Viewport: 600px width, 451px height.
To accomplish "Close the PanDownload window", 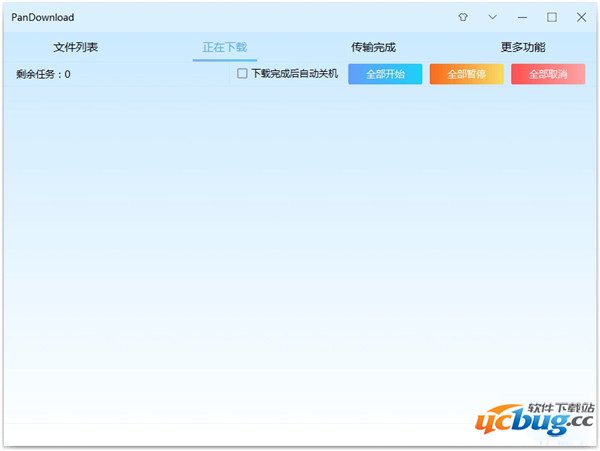I will (581, 17).
